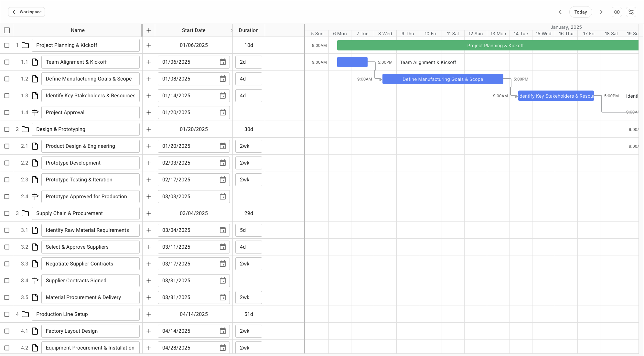Expand the Start Date column arrow

231,30
